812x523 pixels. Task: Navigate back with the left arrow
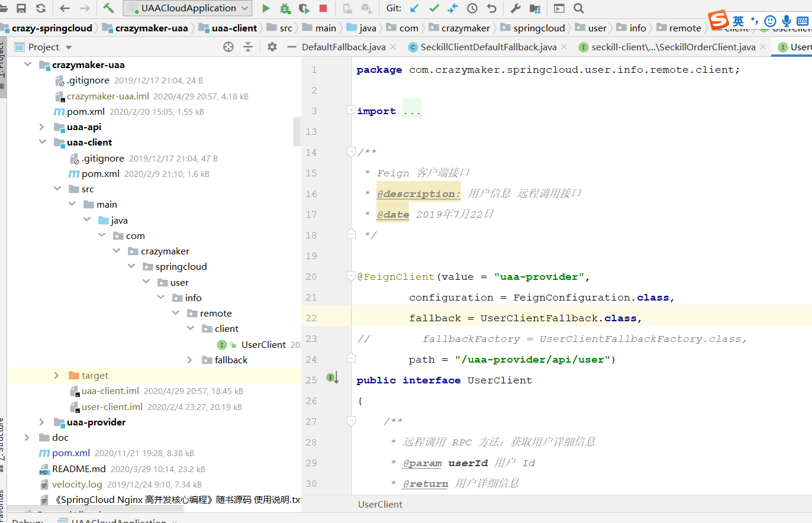point(65,8)
